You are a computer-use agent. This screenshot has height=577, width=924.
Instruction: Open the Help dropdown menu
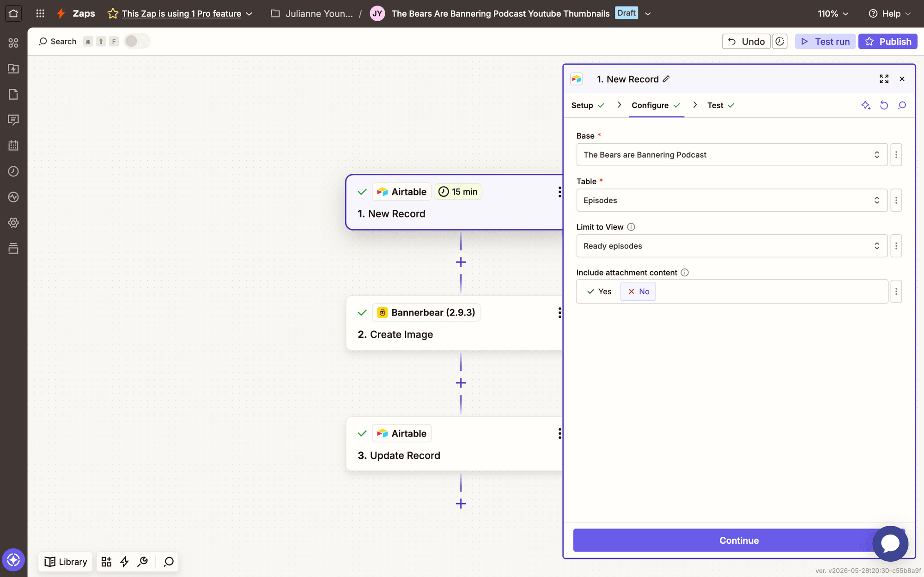[x=890, y=13]
